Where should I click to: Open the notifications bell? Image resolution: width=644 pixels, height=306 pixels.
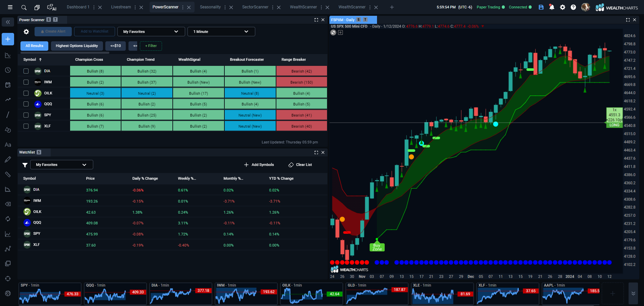(x=552, y=7)
